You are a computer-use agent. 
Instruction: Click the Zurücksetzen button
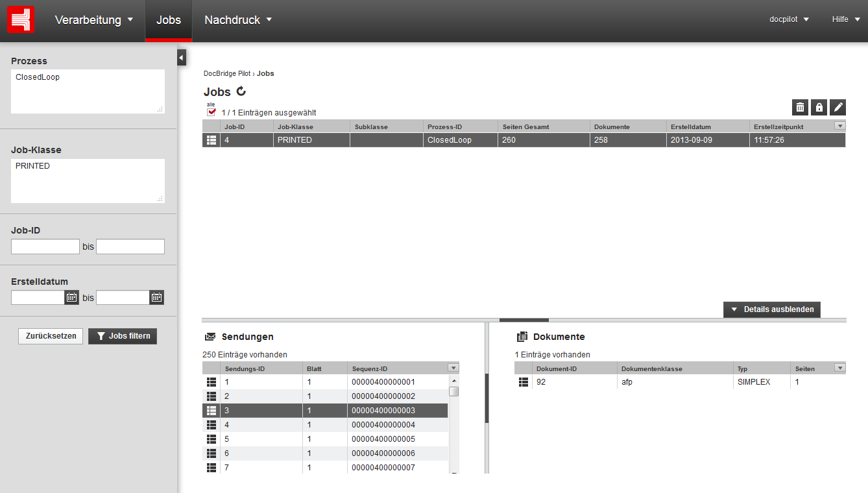(x=51, y=336)
